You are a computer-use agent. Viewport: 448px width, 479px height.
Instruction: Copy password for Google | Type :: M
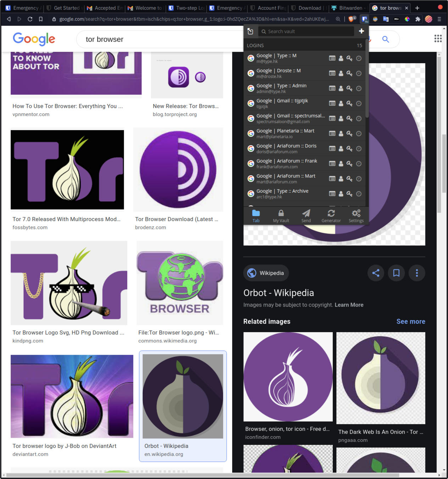[x=349, y=58]
